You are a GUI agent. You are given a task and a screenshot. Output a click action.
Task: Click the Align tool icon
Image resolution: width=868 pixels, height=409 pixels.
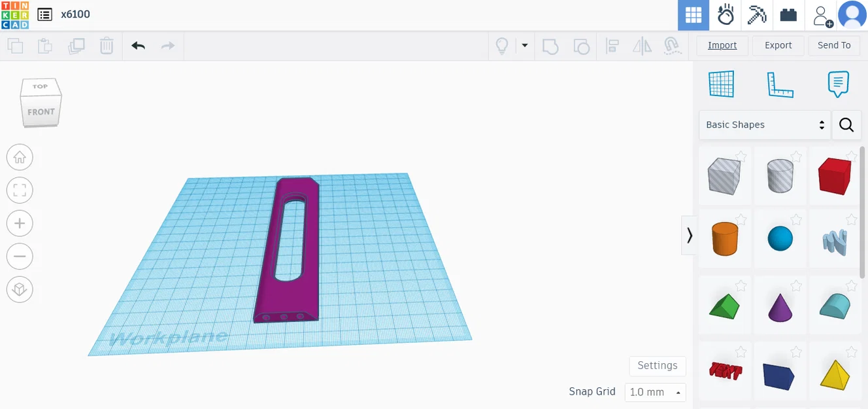[x=612, y=46]
